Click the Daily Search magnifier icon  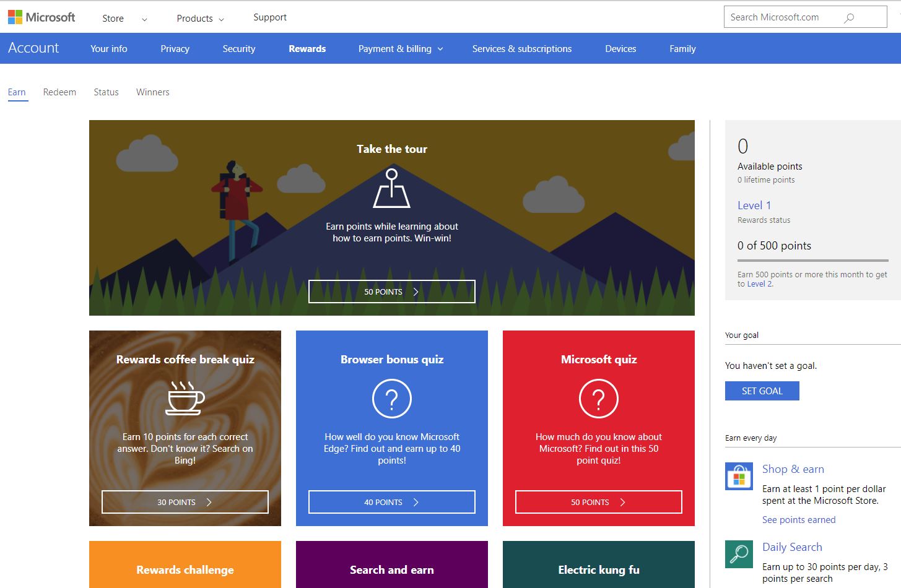pos(739,554)
